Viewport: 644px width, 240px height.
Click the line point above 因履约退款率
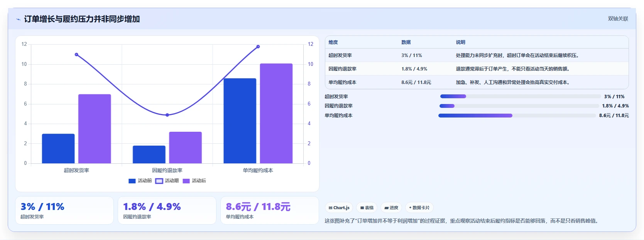pos(167,115)
